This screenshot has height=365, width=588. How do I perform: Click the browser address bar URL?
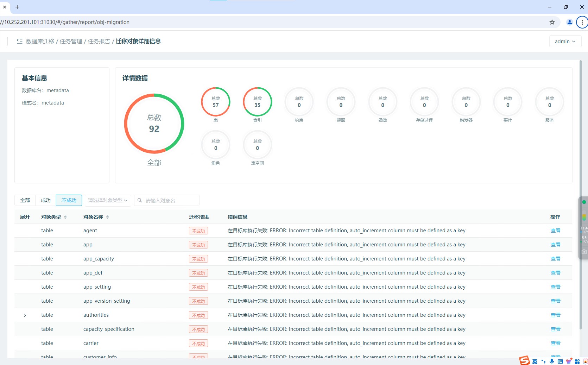coord(65,22)
